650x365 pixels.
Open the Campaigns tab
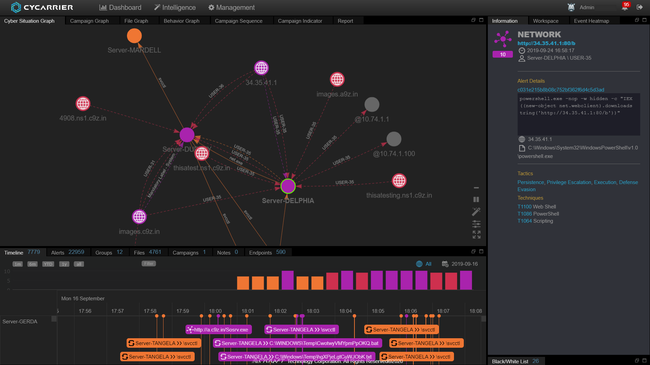pos(189,252)
